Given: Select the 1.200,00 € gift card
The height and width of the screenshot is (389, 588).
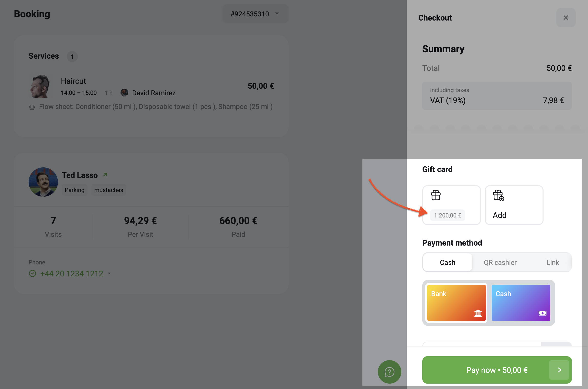Looking at the screenshot, I should pyautogui.click(x=451, y=205).
